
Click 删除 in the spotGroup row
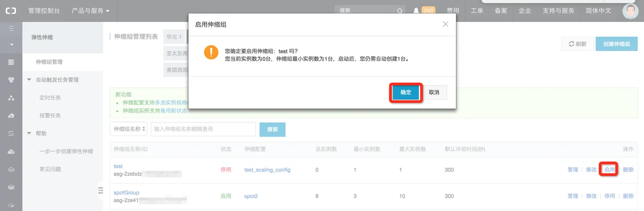[628, 196]
